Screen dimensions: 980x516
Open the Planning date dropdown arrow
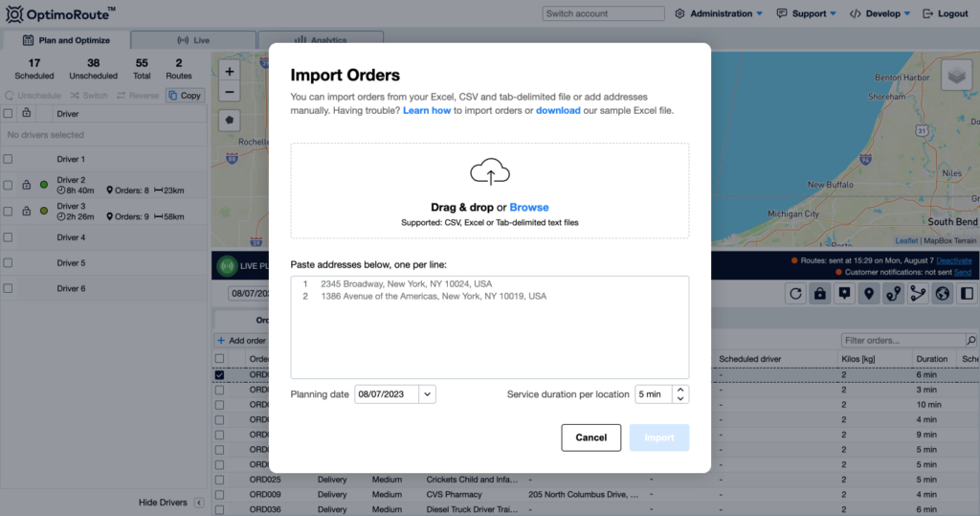pos(427,393)
